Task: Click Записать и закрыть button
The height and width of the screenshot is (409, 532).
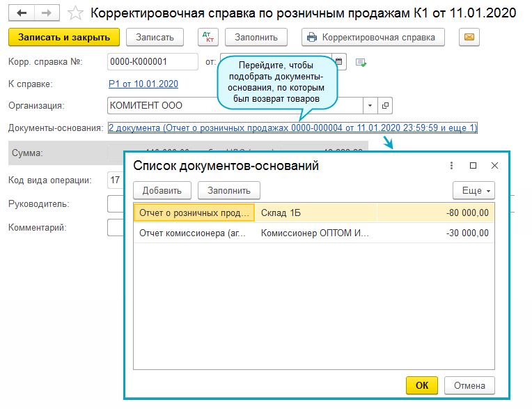Action: tap(64, 37)
